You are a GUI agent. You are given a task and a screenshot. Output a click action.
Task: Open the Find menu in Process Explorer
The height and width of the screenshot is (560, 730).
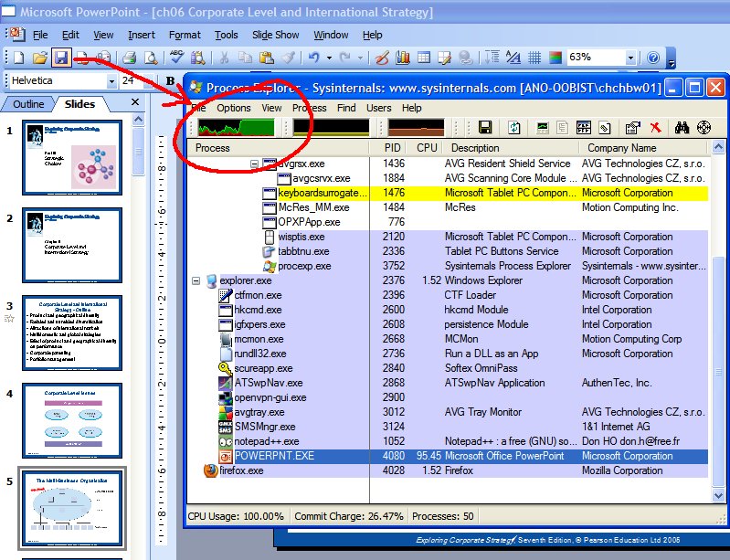pyautogui.click(x=346, y=108)
